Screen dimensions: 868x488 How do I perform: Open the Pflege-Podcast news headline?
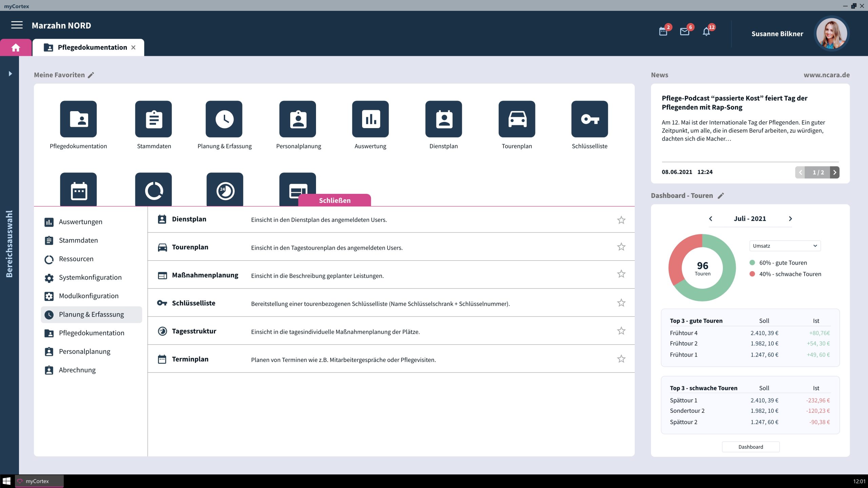(734, 102)
